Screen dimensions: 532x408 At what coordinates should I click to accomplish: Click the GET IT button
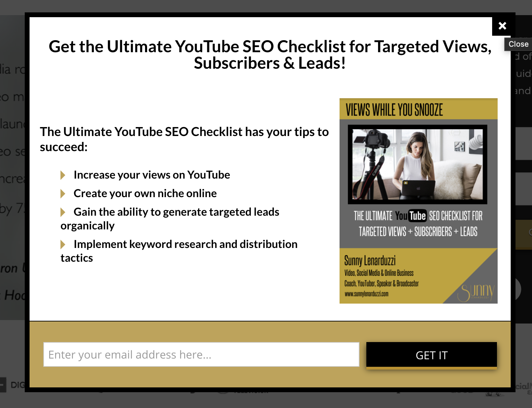[x=432, y=355]
